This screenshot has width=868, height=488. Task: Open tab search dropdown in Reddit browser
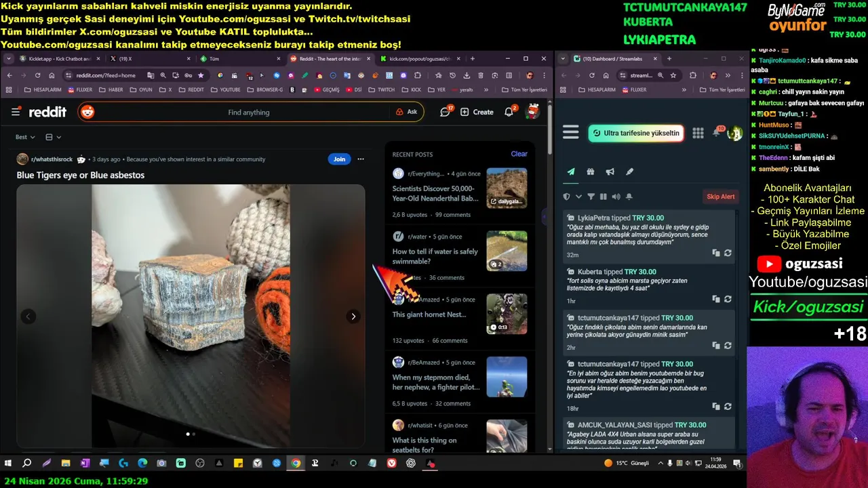click(x=9, y=59)
